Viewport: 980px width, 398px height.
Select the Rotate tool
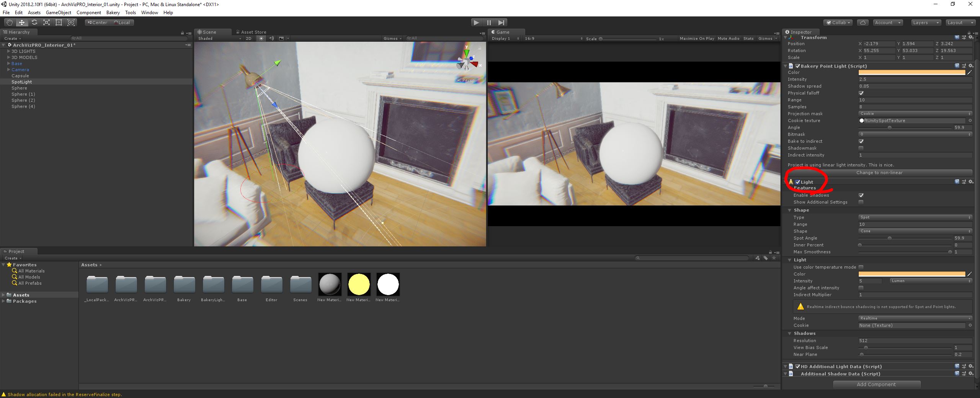(34, 23)
